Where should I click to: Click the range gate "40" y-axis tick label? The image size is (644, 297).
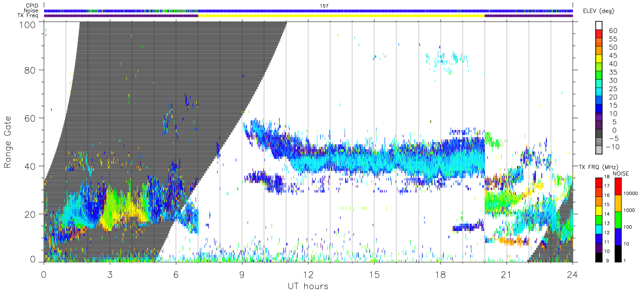point(30,166)
